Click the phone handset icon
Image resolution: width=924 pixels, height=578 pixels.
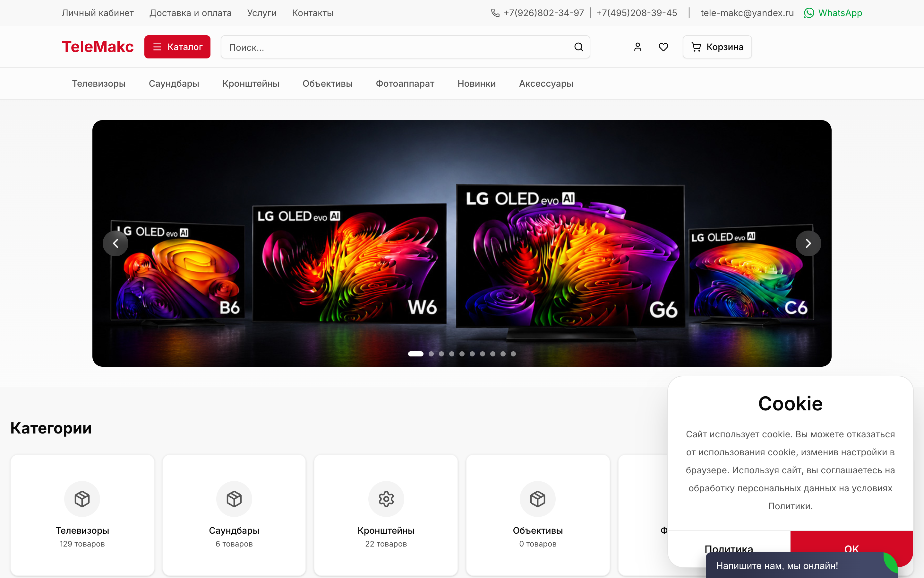495,13
